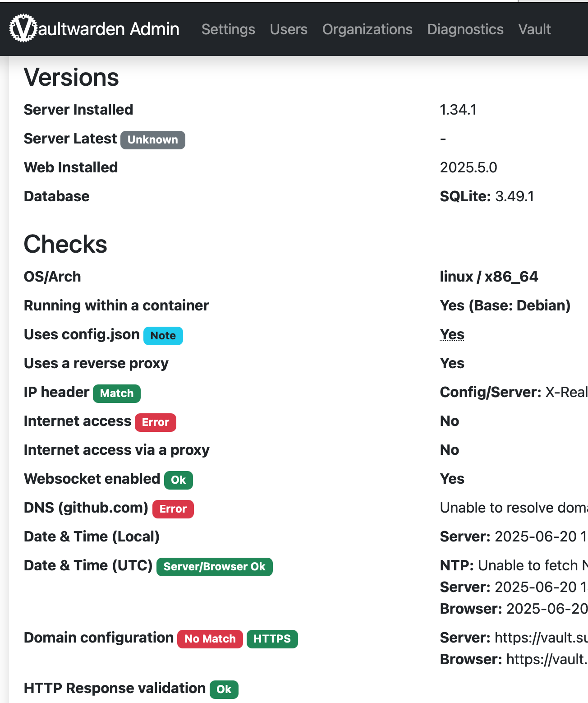Click the dash value for Server Latest

[x=443, y=139]
